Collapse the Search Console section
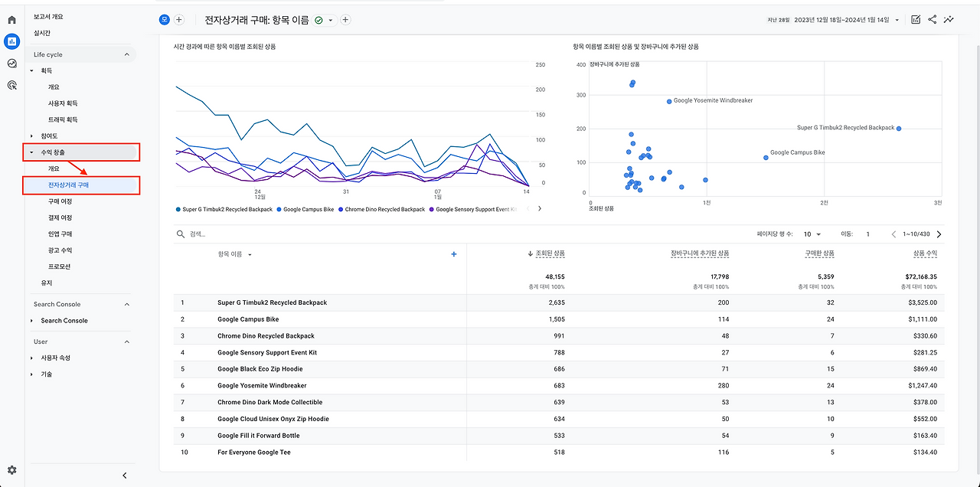 pyautogui.click(x=127, y=304)
